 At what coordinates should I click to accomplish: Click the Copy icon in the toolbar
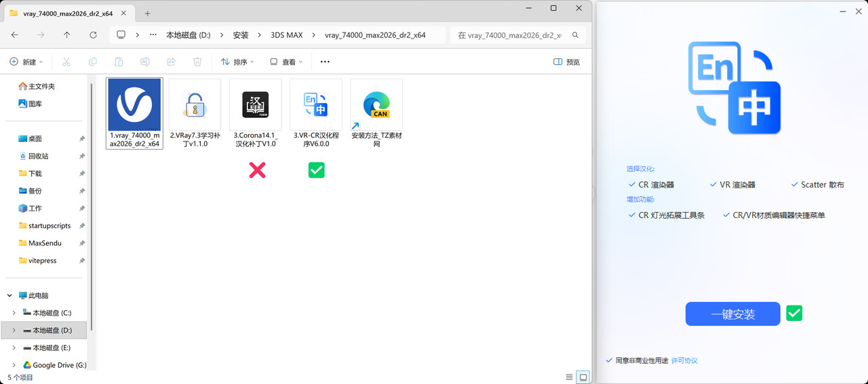point(93,62)
